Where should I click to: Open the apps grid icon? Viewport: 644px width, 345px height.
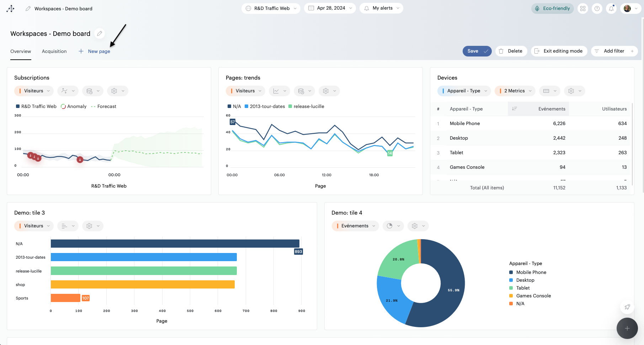tap(583, 9)
